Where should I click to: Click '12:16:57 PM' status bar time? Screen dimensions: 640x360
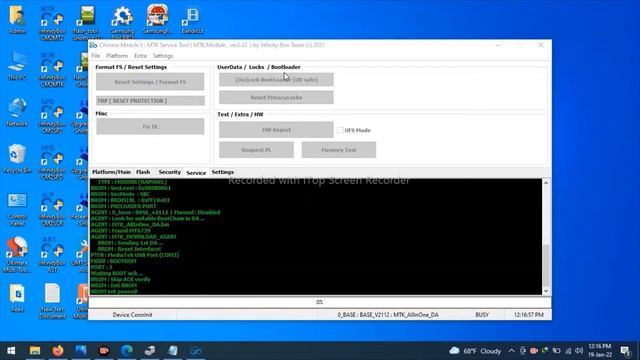pos(529,315)
